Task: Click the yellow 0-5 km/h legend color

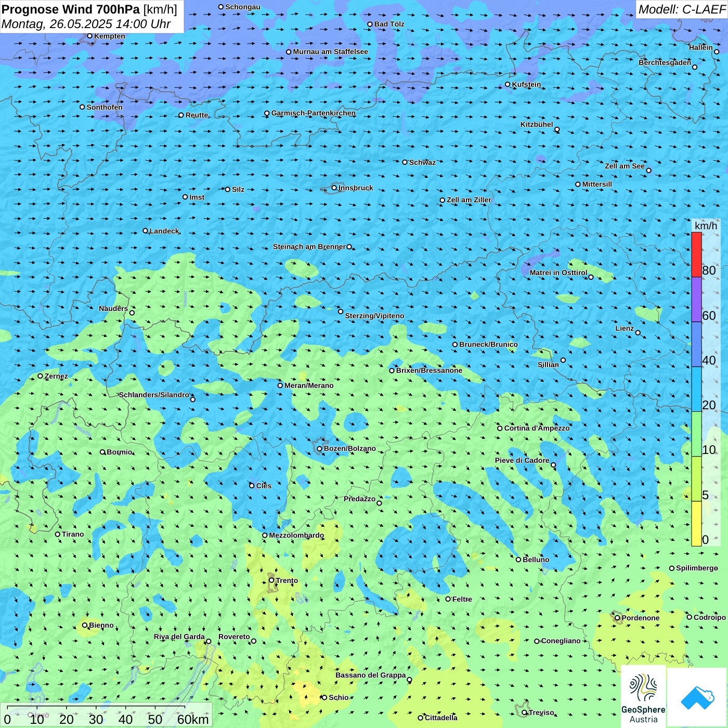Action: tap(696, 524)
